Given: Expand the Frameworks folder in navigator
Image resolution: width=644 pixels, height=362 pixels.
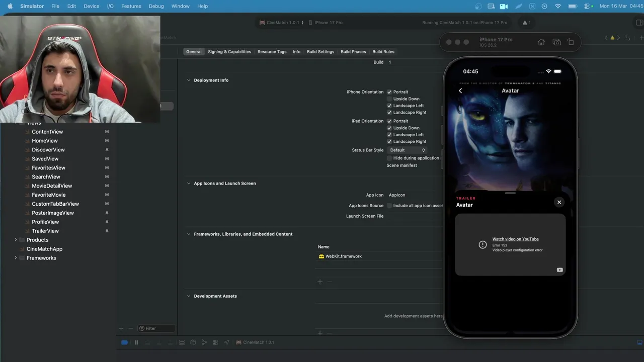Looking at the screenshot, I should click(x=16, y=258).
